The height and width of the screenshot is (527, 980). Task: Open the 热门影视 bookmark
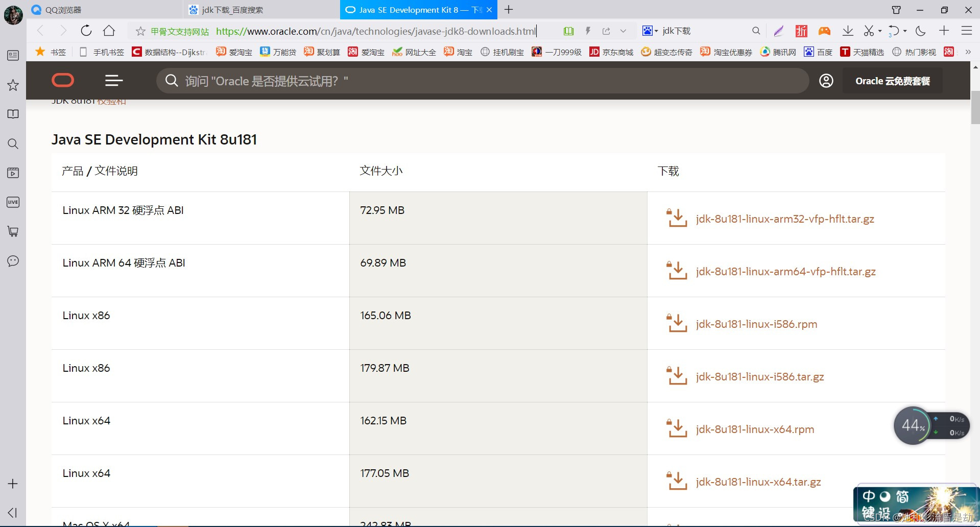point(914,52)
